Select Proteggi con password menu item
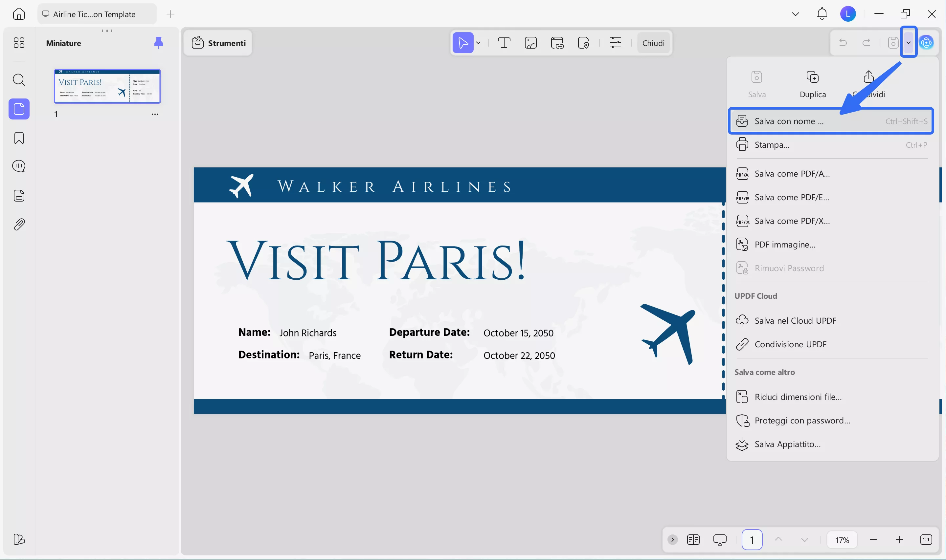 802,420
